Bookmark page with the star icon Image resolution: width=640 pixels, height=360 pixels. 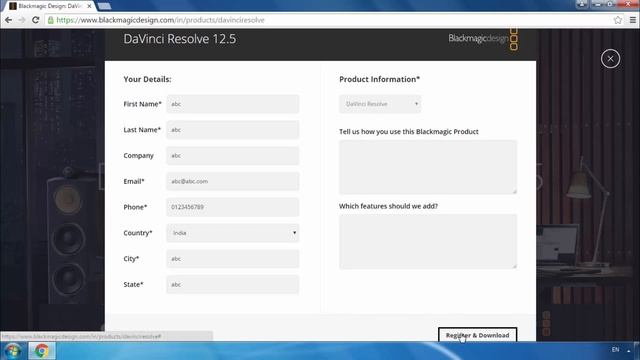coord(618,20)
